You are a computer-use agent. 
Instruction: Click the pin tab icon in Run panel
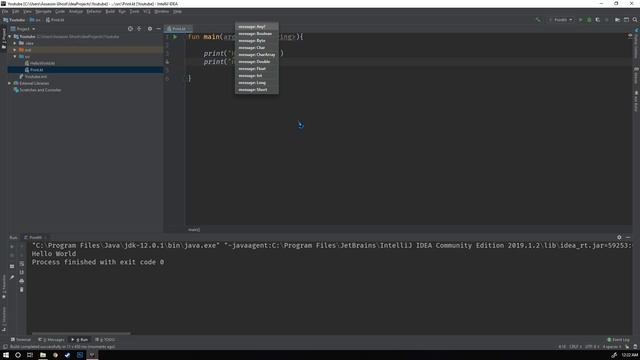pos(12,277)
